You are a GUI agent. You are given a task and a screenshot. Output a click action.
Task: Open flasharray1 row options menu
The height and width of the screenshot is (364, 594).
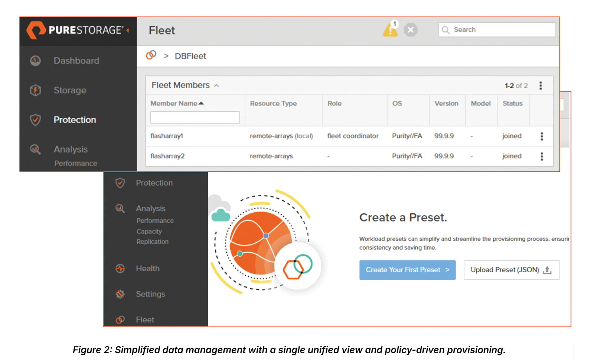[542, 136]
